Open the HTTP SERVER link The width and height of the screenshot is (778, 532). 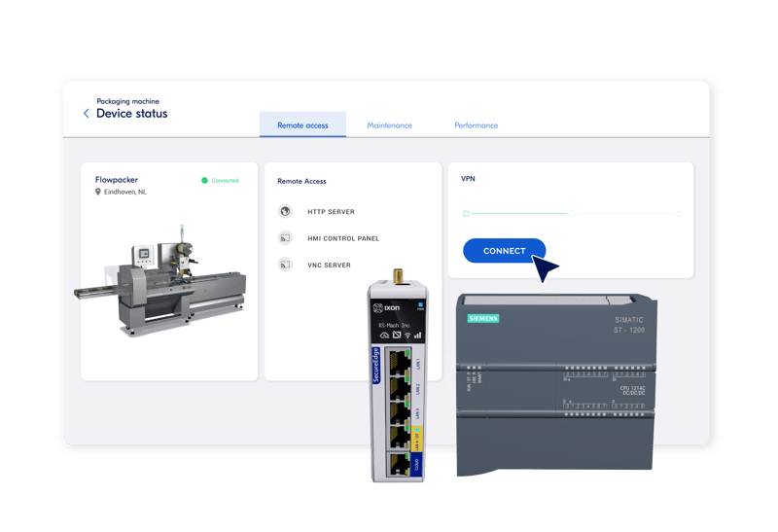pyautogui.click(x=331, y=211)
